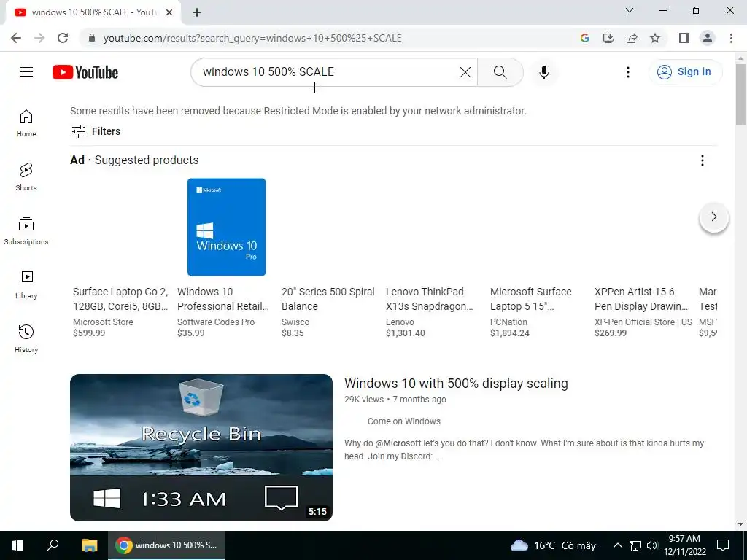Play the Recycle Bin video thumbnail
The image size is (747, 560).
point(201,448)
